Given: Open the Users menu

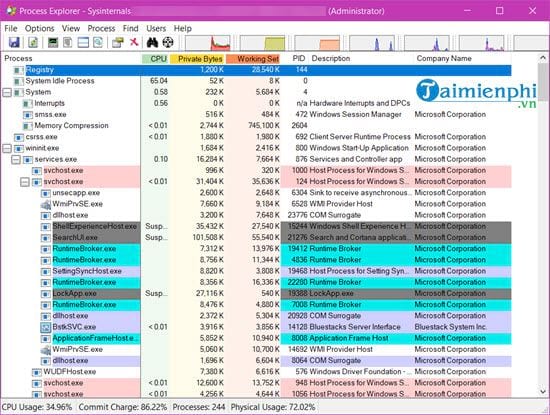Looking at the screenshot, I should [x=156, y=28].
